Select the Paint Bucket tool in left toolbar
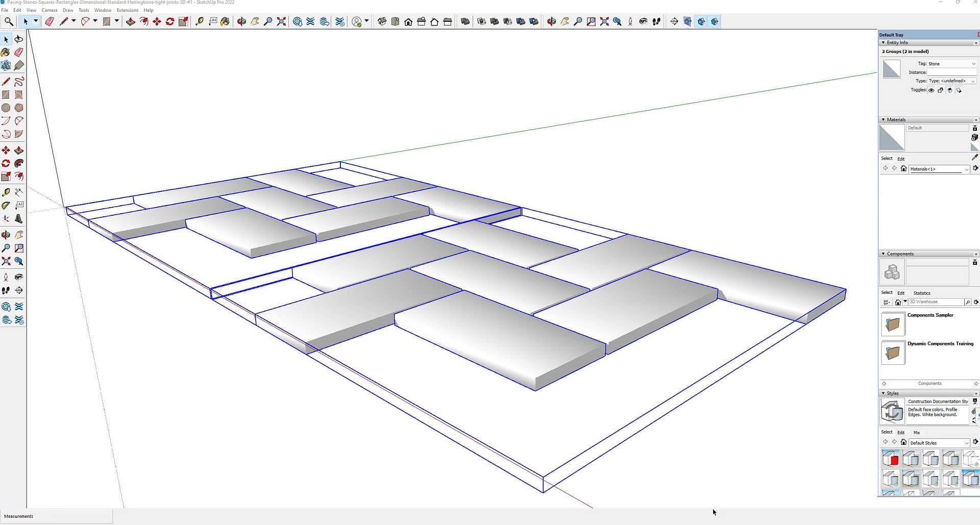This screenshot has height=525, width=980. pyautogui.click(x=6, y=53)
